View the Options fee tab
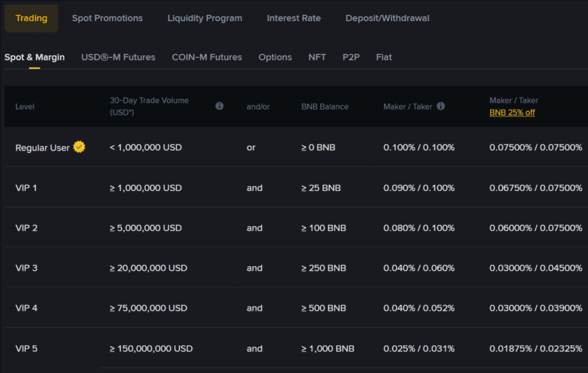Image resolution: width=588 pixels, height=373 pixels. 275,57
